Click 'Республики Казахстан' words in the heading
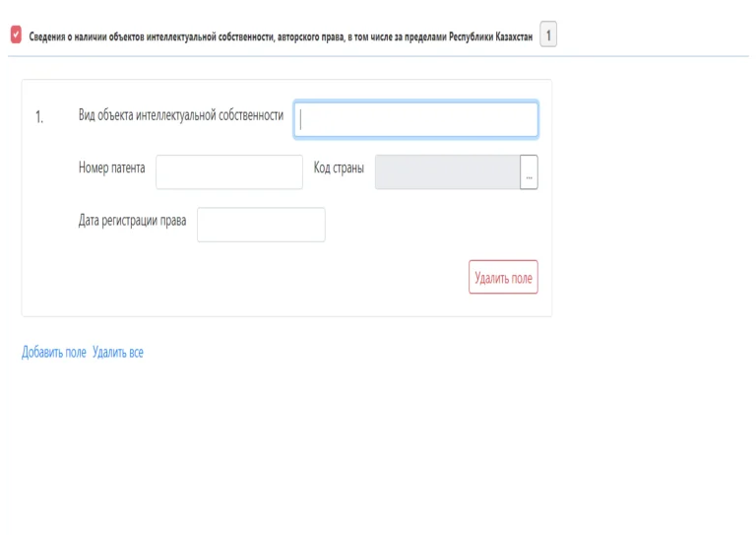The image size is (756, 535). point(490,36)
